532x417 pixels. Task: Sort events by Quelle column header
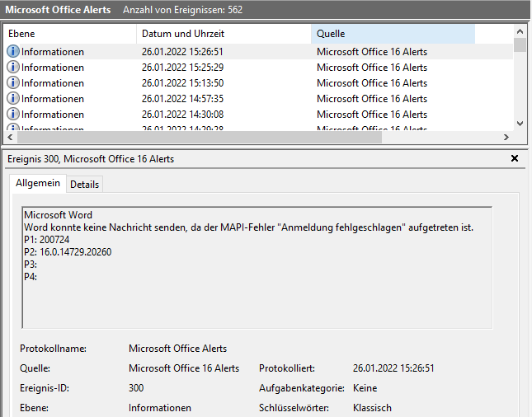(393, 34)
